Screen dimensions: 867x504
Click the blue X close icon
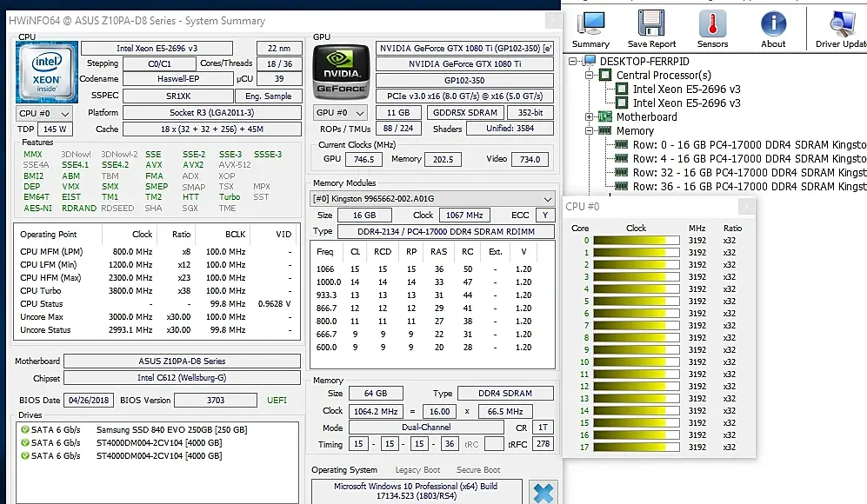pyautogui.click(x=543, y=493)
